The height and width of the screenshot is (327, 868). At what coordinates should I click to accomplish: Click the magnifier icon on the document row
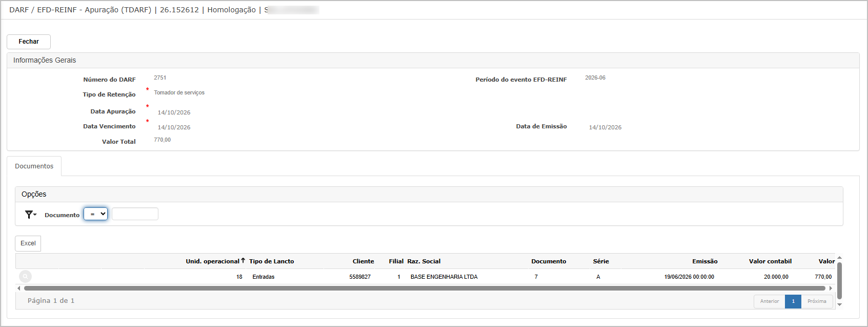click(x=25, y=277)
